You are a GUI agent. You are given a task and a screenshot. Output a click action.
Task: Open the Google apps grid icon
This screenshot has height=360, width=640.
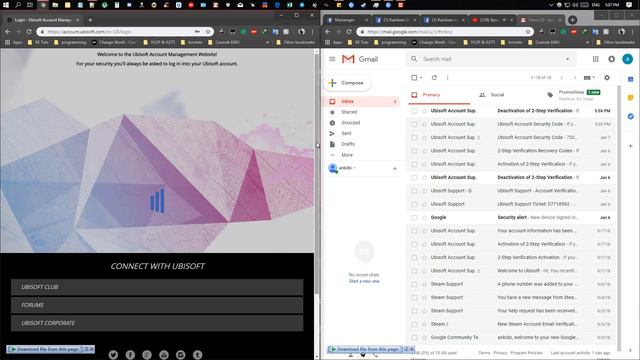point(596,59)
